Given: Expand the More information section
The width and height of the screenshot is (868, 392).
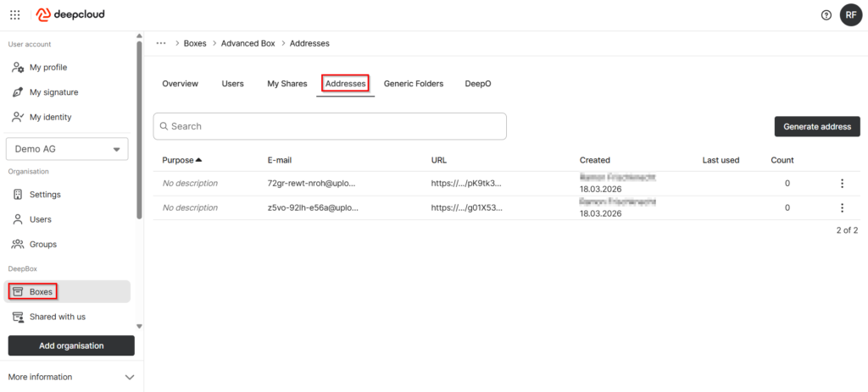Looking at the screenshot, I should [x=129, y=377].
